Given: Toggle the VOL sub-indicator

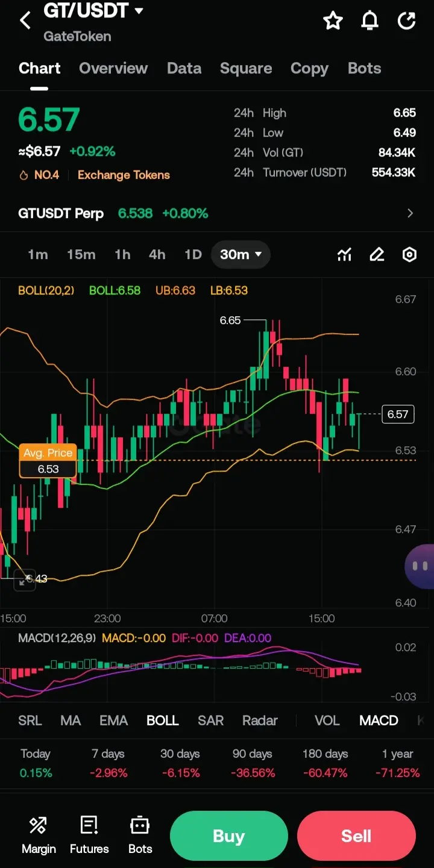Looking at the screenshot, I should [x=327, y=720].
